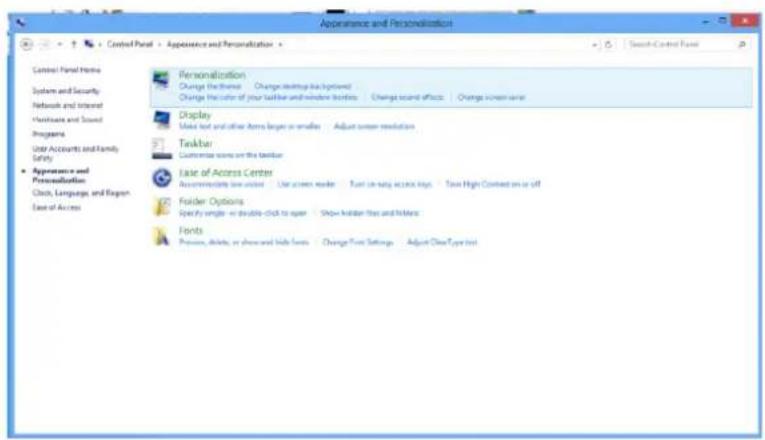Open the Taskbar category icon
The image size is (765, 440).
click(161, 149)
